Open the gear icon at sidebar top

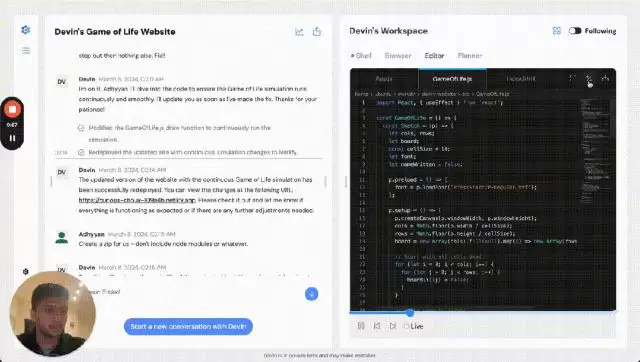click(x=26, y=30)
